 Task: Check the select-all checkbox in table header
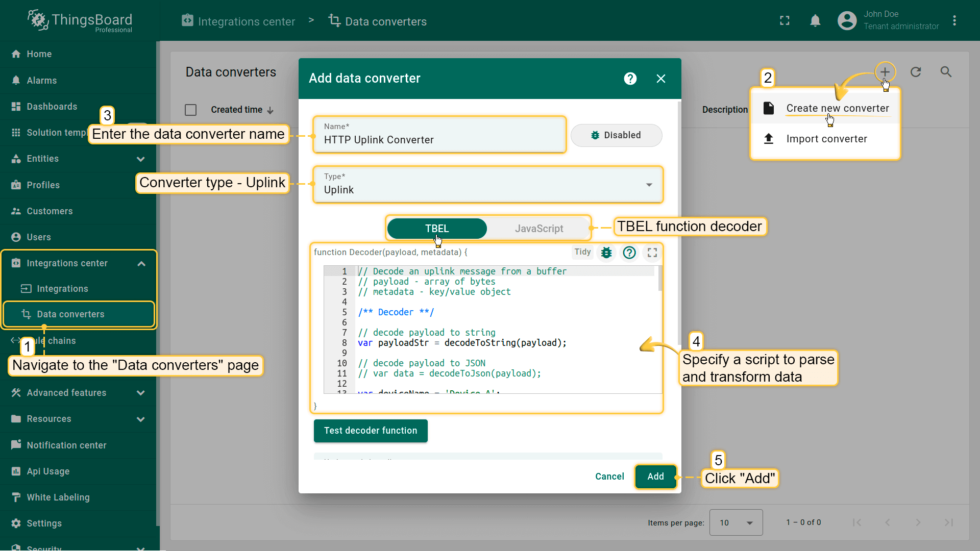tap(190, 110)
